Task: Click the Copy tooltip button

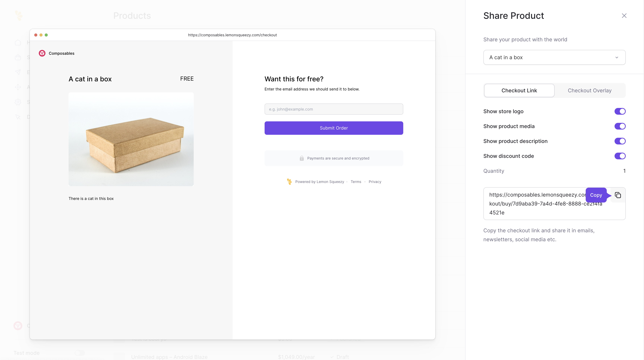Action: (x=596, y=195)
